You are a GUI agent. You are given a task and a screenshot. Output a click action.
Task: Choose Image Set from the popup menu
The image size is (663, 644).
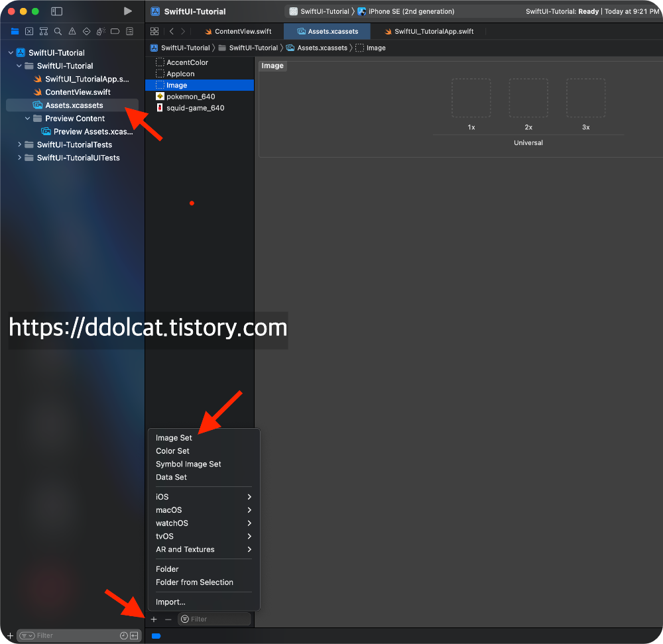click(174, 438)
